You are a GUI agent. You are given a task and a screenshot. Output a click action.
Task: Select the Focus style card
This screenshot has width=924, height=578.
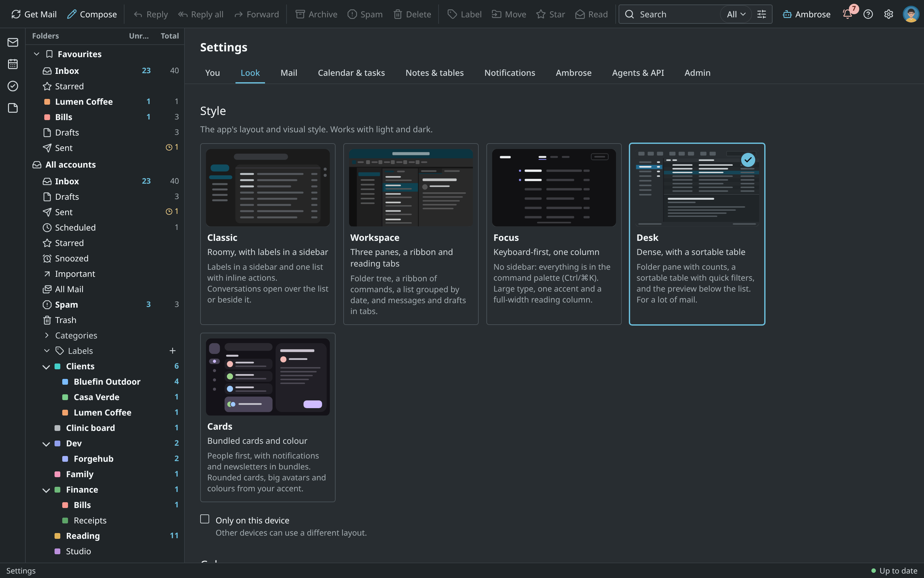coord(554,234)
